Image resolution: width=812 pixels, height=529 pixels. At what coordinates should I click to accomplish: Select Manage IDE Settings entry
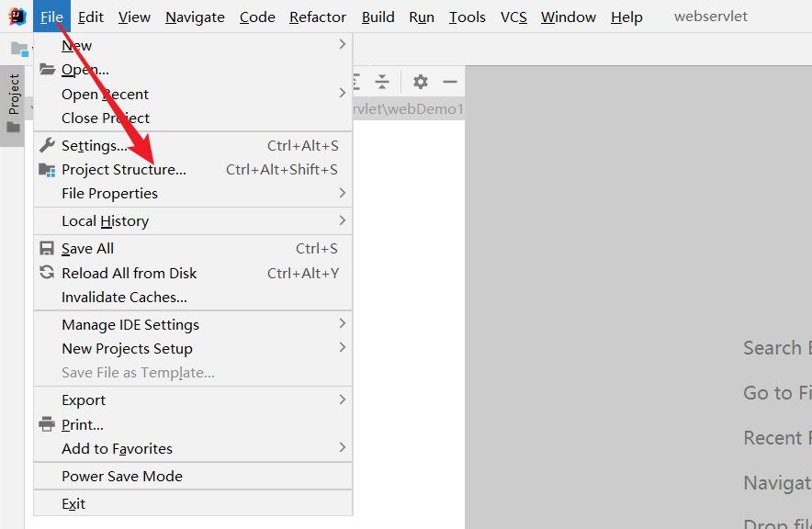pos(193,324)
